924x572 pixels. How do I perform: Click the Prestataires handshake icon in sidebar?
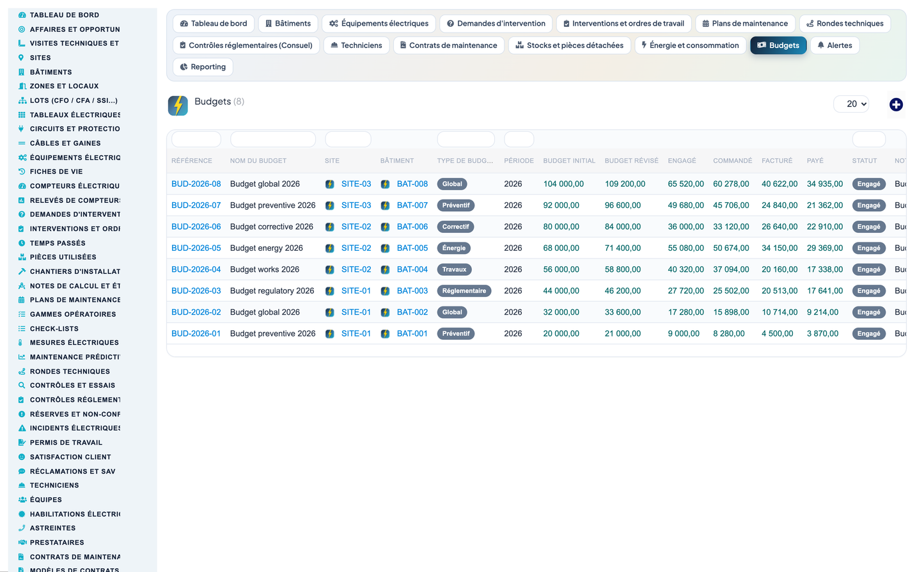coord(22,543)
